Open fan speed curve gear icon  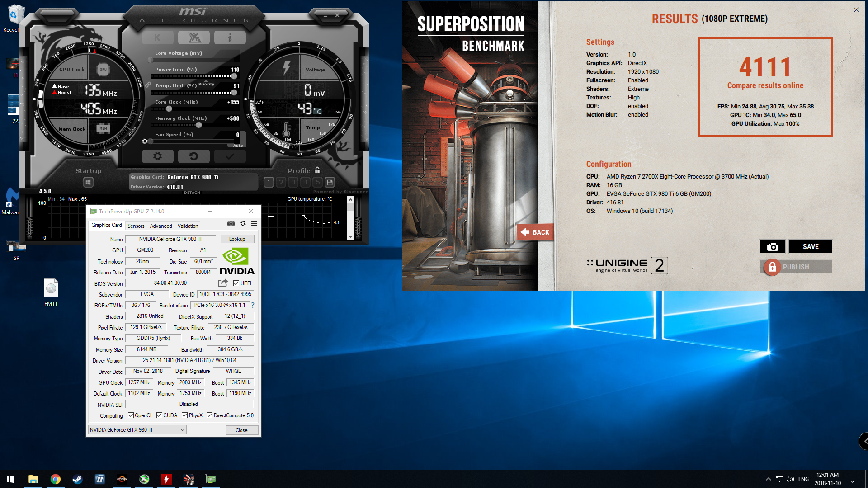tap(145, 141)
